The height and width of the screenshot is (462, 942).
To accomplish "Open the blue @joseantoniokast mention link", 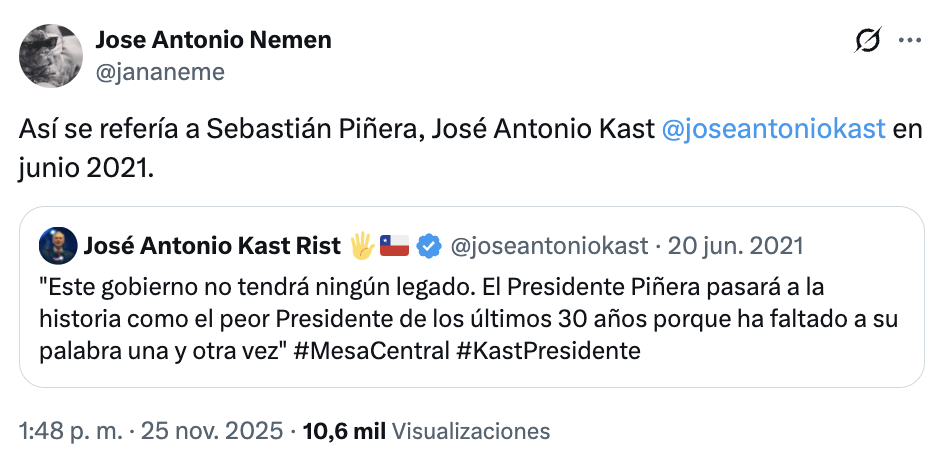I will pyautogui.click(x=774, y=129).
